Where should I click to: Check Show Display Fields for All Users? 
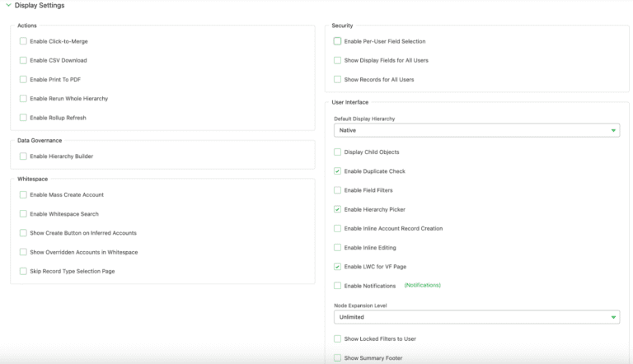[x=337, y=60]
